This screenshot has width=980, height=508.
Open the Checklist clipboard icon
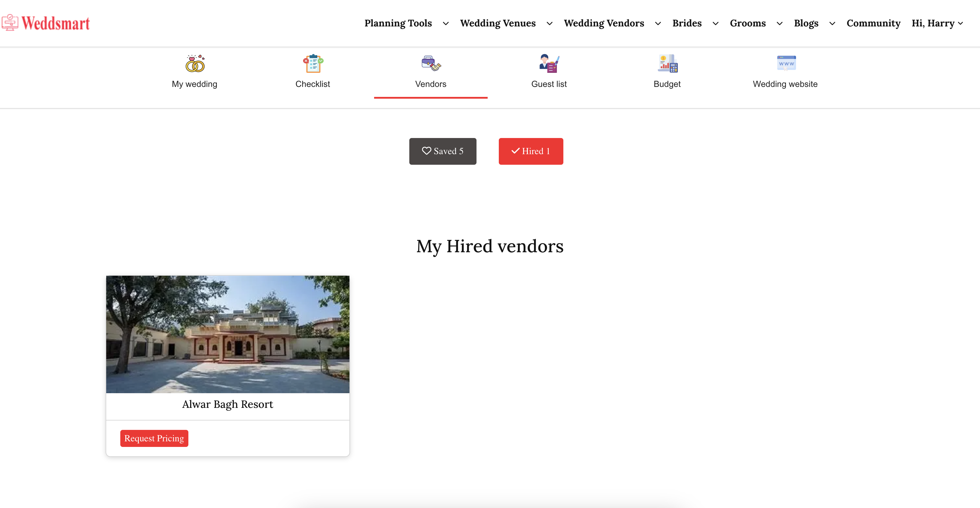click(x=313, y=64)
